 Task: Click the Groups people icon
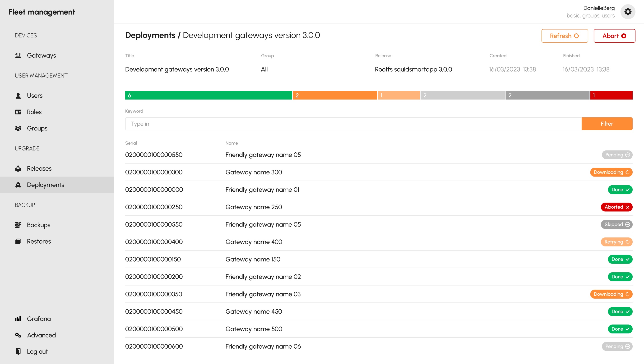pos(18,128)
